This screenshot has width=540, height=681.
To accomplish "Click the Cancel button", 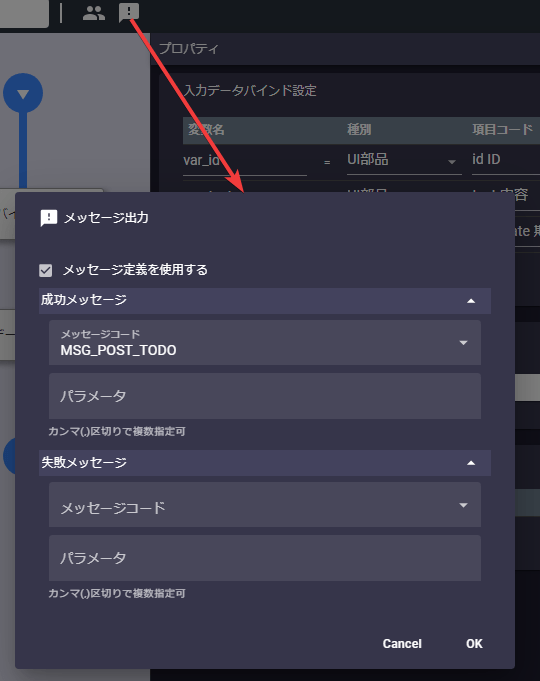I will (402, 644).
